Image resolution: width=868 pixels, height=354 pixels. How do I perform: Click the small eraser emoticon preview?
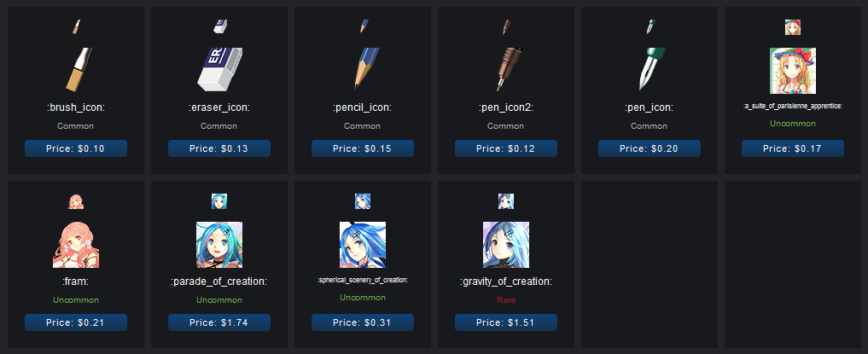coord(219,26)
